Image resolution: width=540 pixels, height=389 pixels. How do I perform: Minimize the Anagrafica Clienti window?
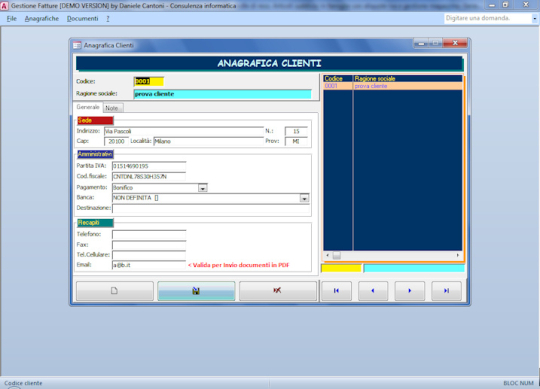421,43
